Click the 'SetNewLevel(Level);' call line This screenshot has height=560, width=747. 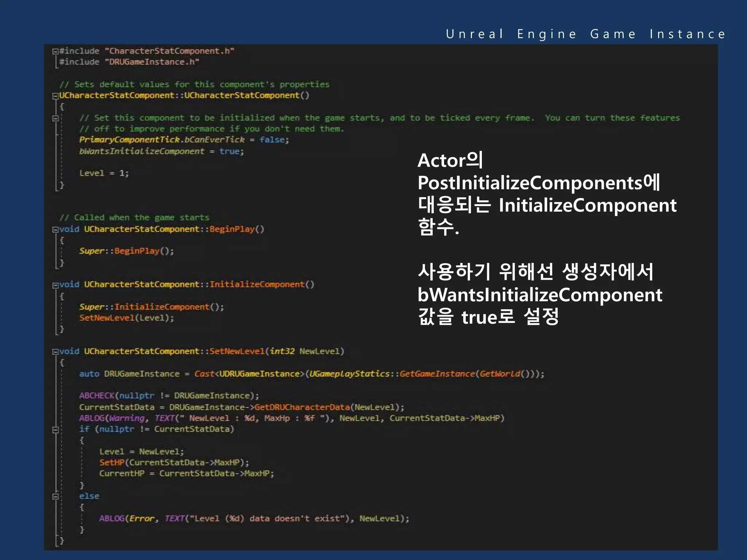coord(127,318)
